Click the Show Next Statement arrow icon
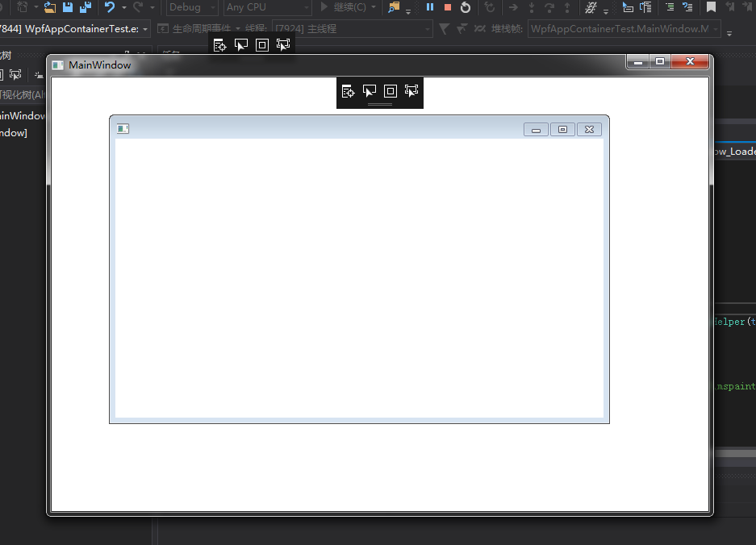This screenshot has width=756, height=545. (513, 7)
